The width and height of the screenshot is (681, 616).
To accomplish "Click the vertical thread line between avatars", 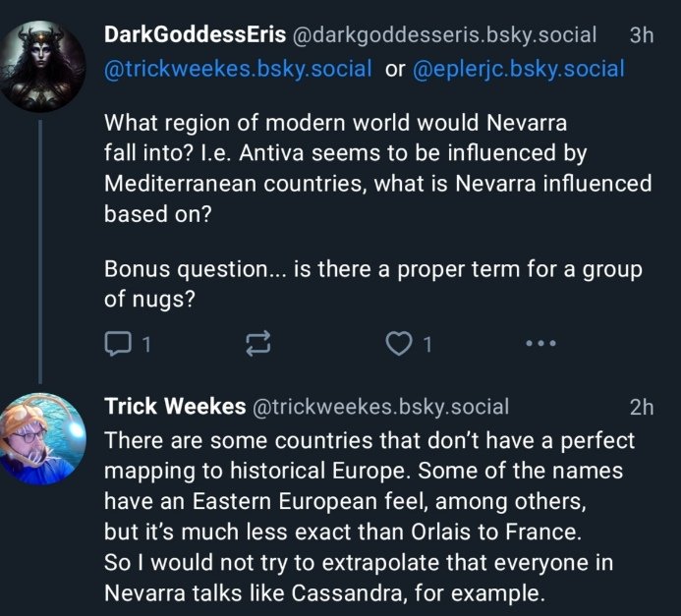I will (40, 246).
